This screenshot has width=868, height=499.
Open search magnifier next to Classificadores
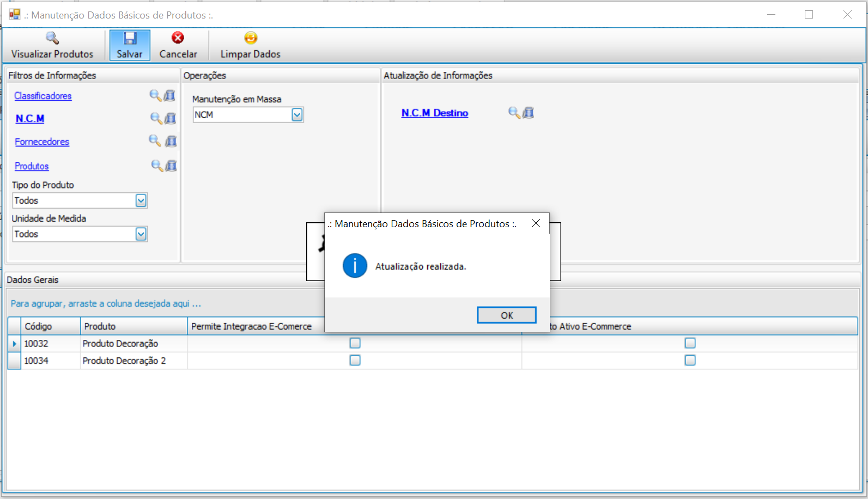tap(155, 95)
